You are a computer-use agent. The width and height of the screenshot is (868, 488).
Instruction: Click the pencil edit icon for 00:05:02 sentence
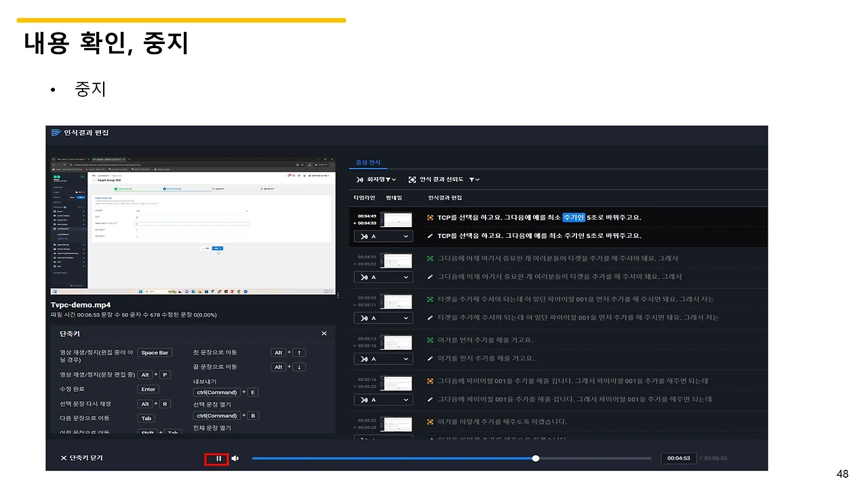click(430, 317)
